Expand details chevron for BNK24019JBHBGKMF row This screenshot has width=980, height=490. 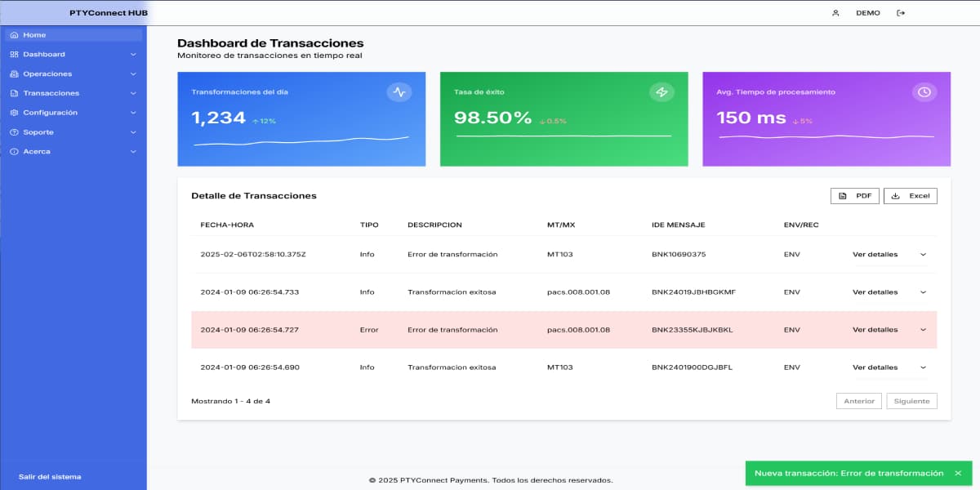click(x=924, y=292)
